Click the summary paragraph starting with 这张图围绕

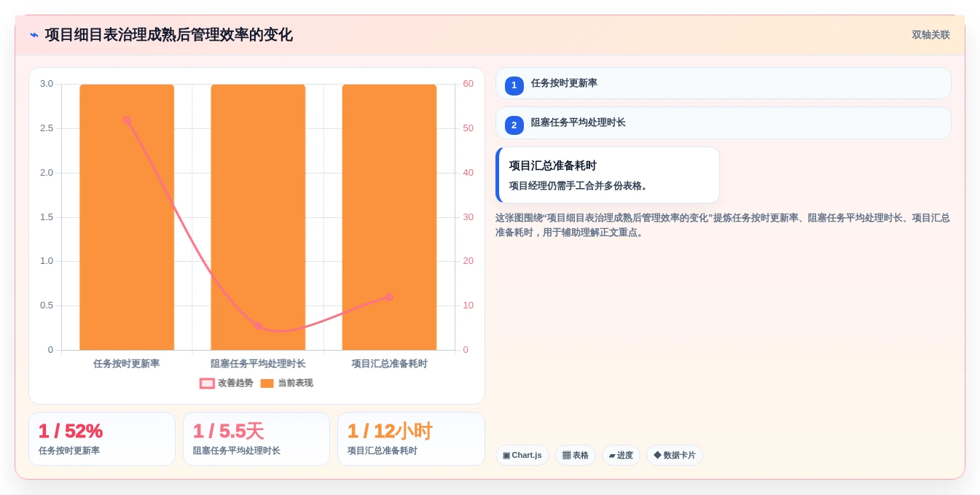(x=723, y=225)
